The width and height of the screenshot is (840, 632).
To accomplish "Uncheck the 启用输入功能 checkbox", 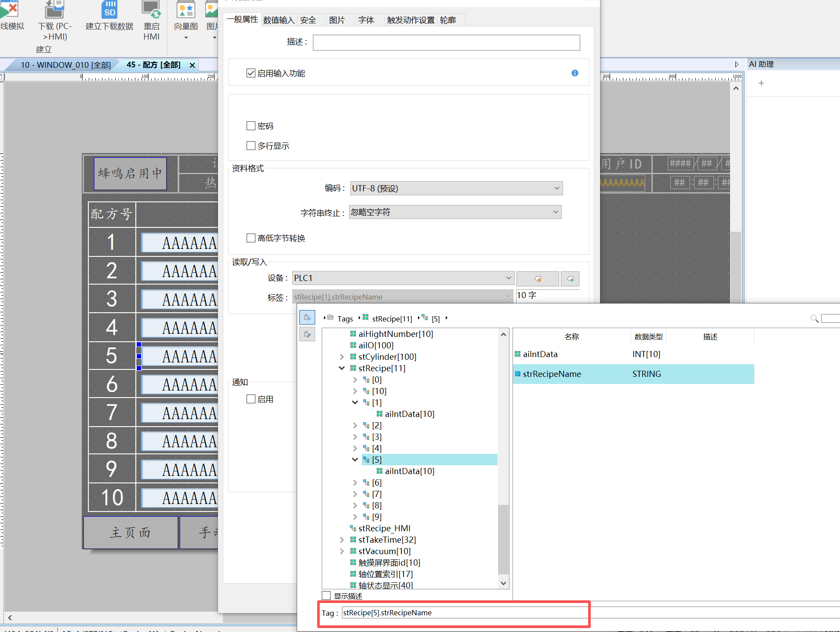I will coord(251,73).
